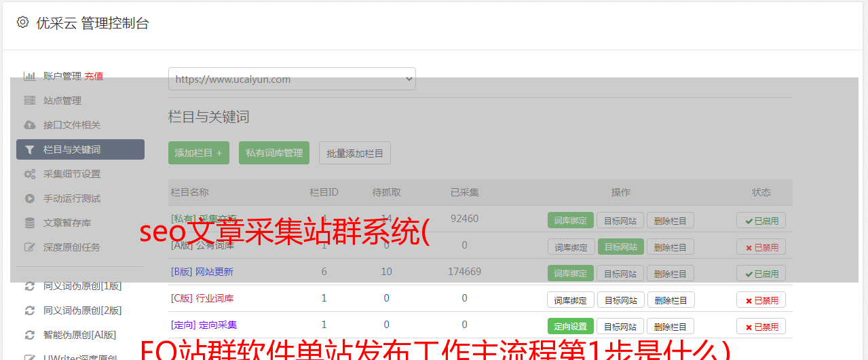Click green 目标网站 in the 公有词库 row
This screenshot has height=360, width=868.
click(x=620, y=247)
